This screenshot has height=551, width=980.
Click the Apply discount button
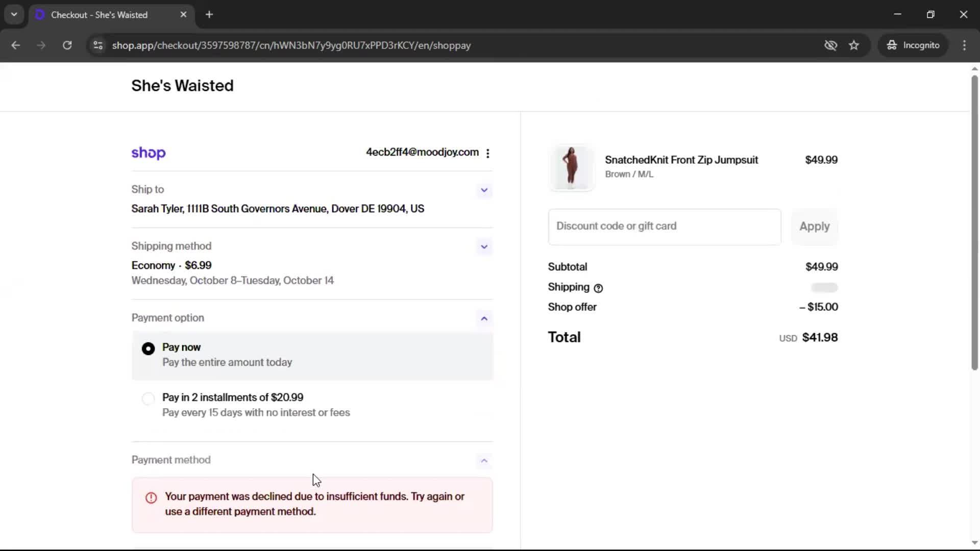click(814, 227)
